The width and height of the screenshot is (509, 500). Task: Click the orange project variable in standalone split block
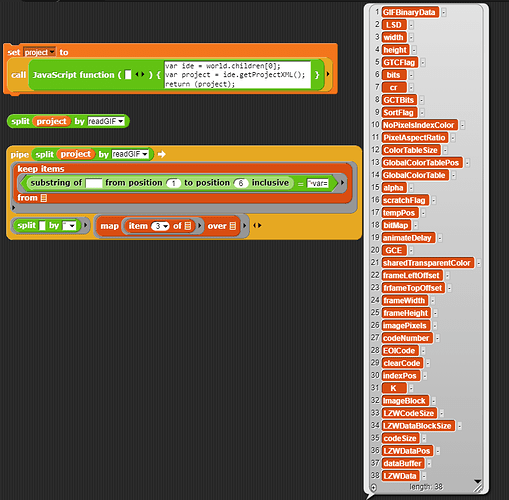[51, 121]
